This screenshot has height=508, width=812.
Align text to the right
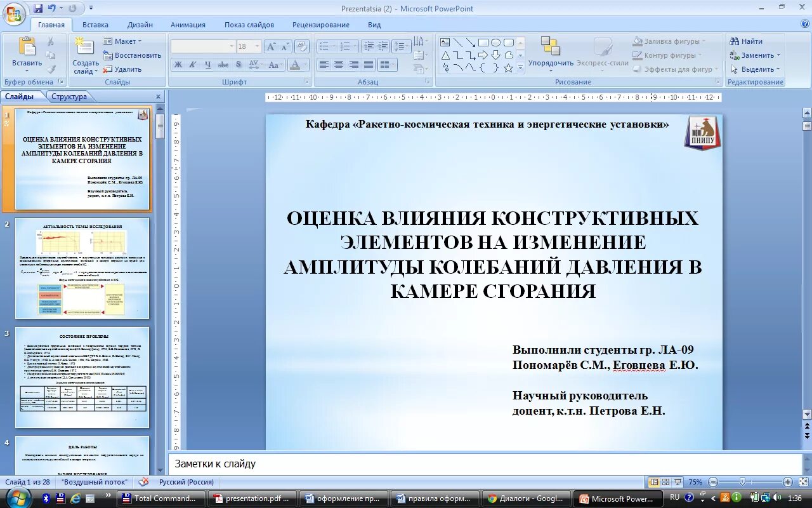[x=353, y=65]
